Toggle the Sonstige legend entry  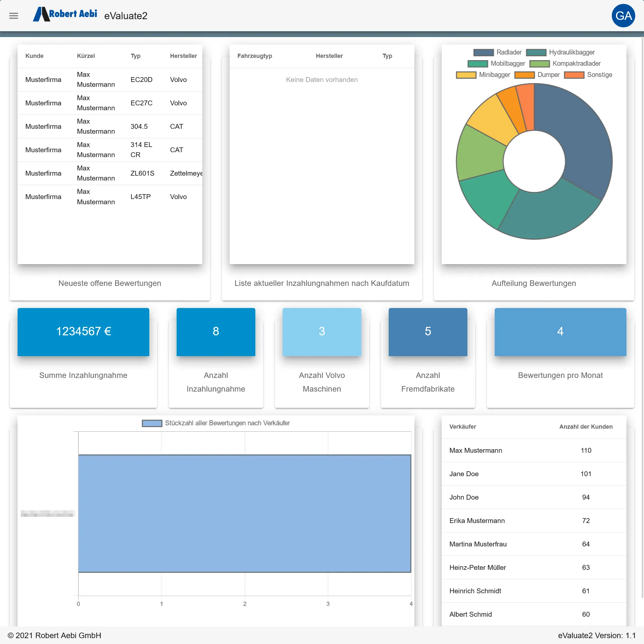[x=588, y=75]
